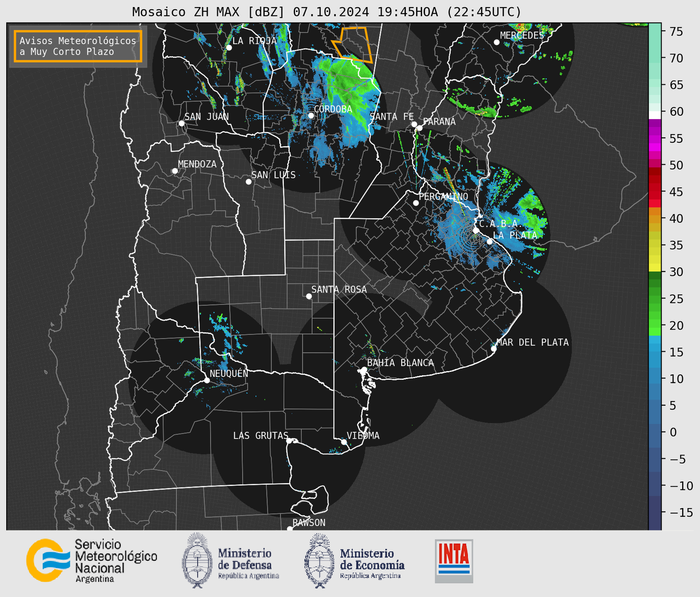Click the SAN JUAN city marker dot
This screenshot has height=597, width=700.
181,123
